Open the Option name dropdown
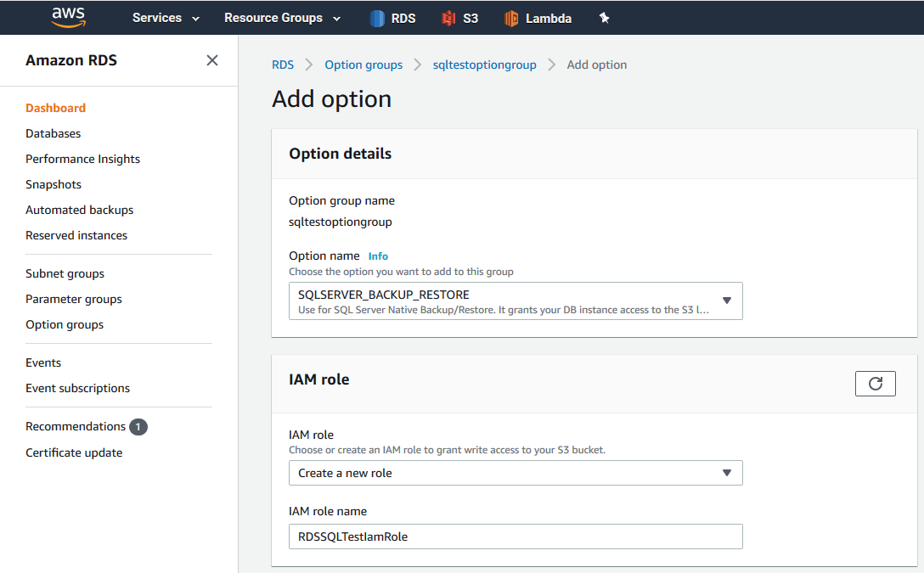This screenshot has width=924, height=573. click(x=516, y=301)
